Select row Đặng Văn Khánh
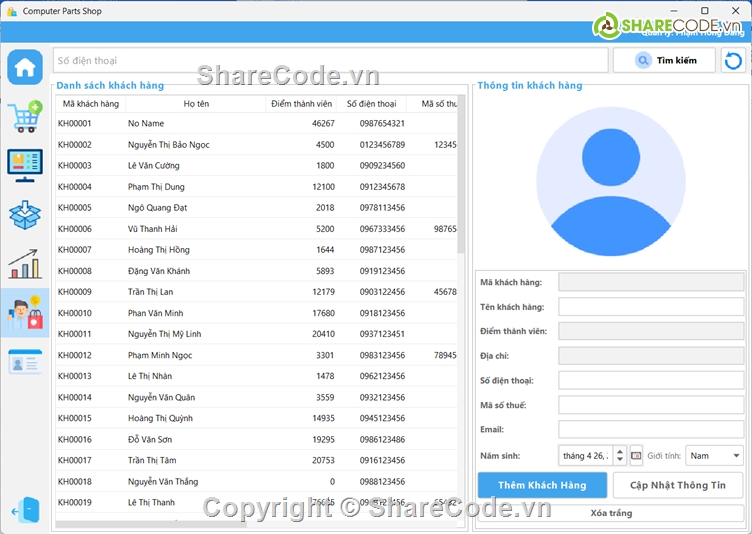The width and height of the screenshot is (752, 534). (257, 271)
